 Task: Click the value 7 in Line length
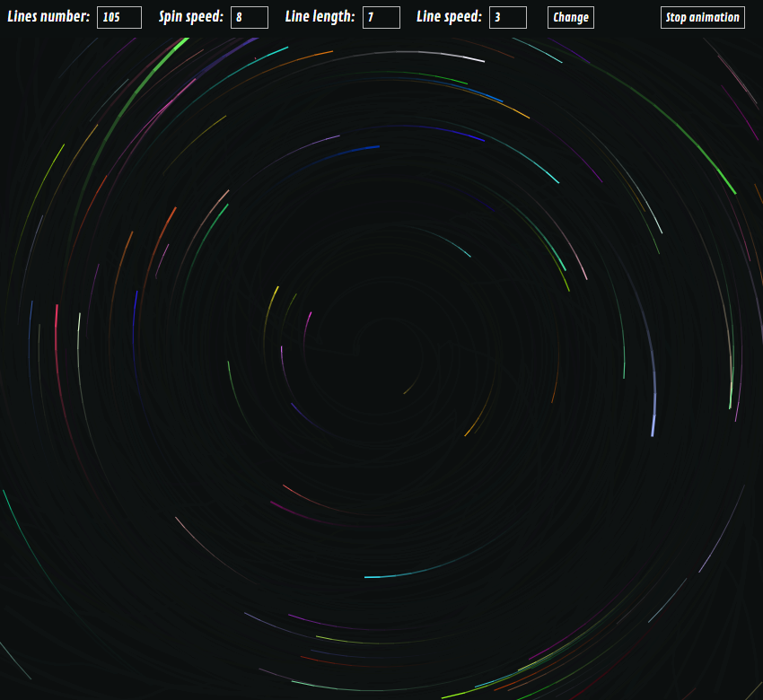click(372, 17)
